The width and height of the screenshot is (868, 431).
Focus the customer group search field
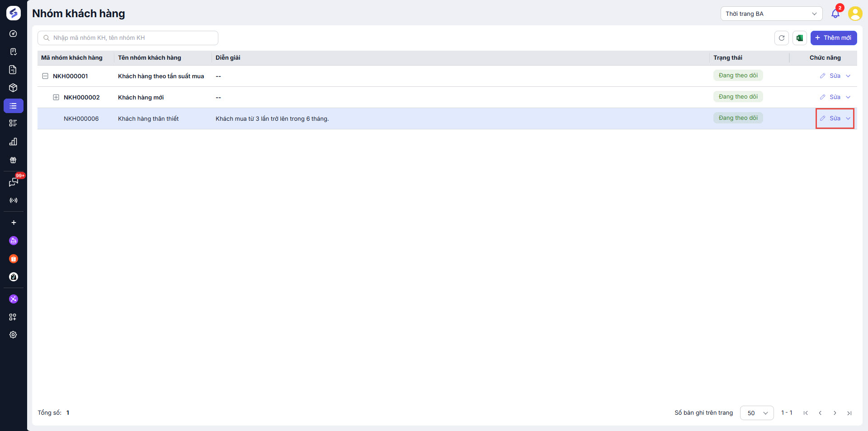pos(128,38)
